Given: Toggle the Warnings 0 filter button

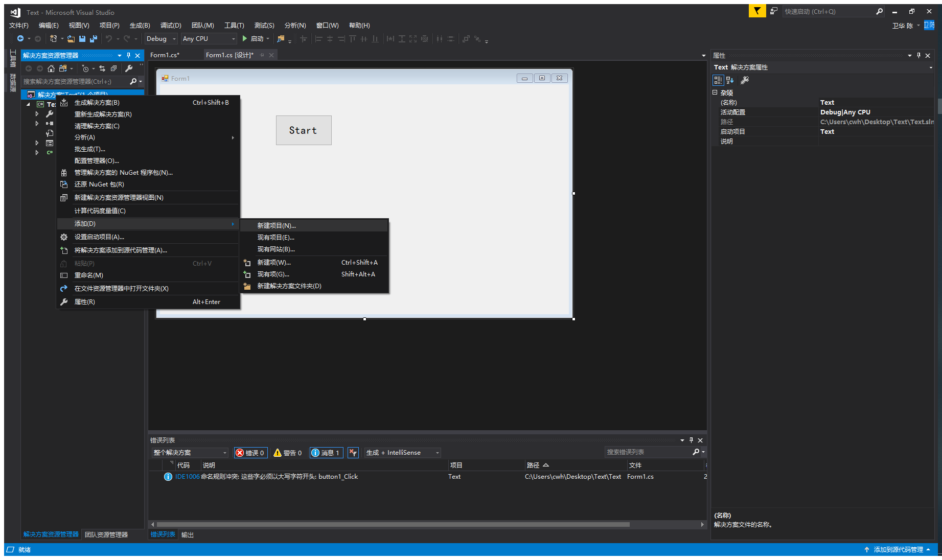Looking at the screenshot, I should (x=288, y=453).
